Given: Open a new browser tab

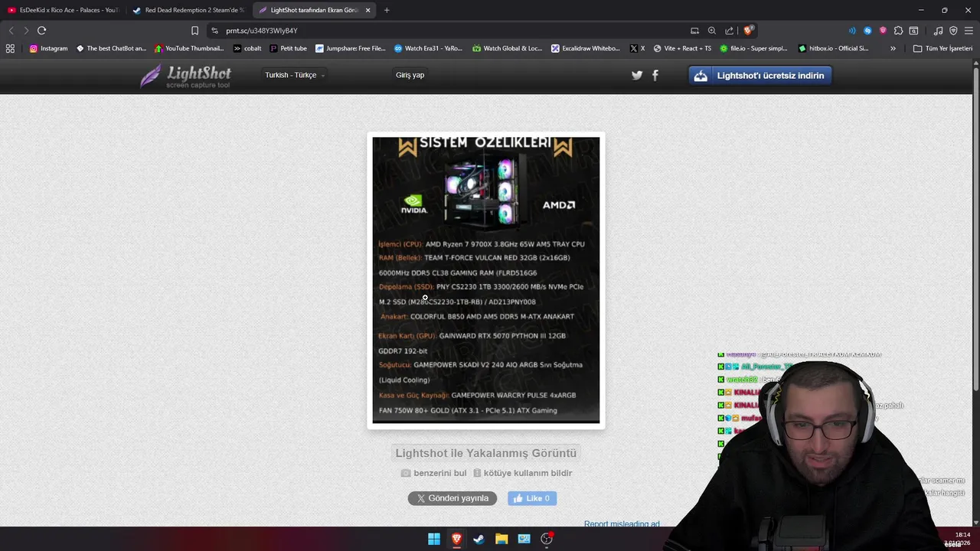Looking at the screenshot, I should click(387, 10).
